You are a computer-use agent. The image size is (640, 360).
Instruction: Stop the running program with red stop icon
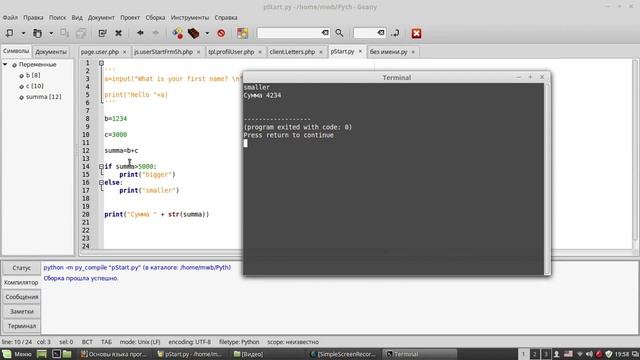click(221, 33)
